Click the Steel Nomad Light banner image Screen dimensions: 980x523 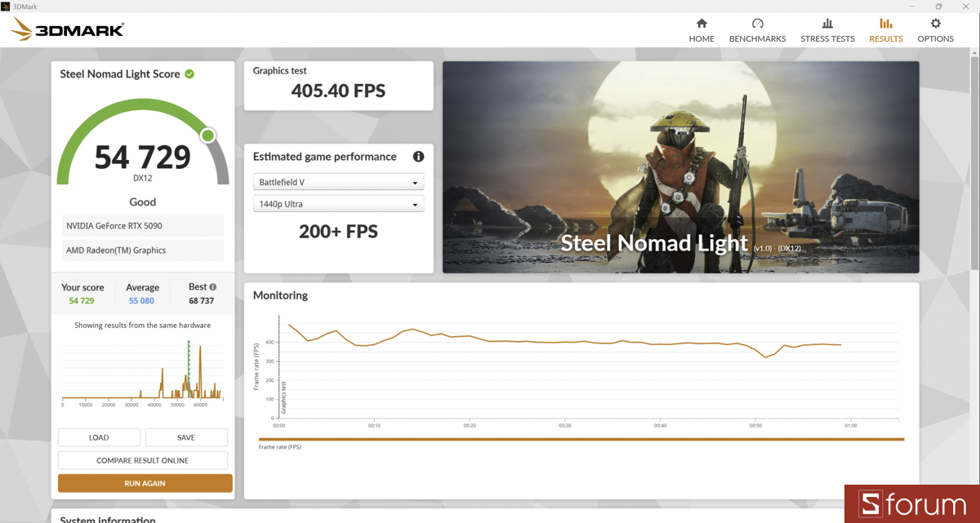pos(681,167)
